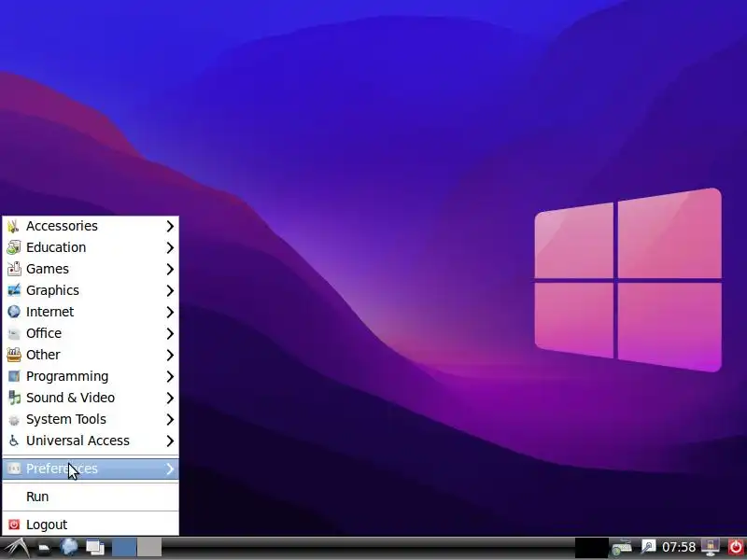Click the Universal Access wheelchair icon
The width and height of the screenshot is (747, 560).
coord(14,441)
